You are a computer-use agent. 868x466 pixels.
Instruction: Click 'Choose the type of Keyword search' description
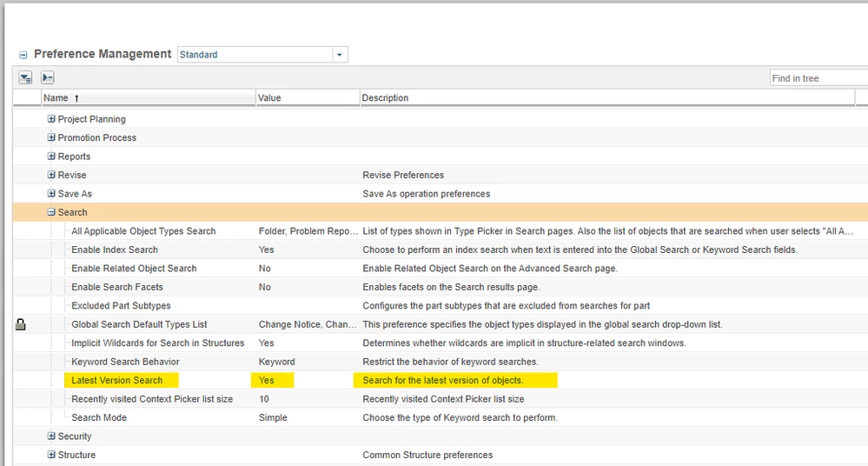(460, 418)
